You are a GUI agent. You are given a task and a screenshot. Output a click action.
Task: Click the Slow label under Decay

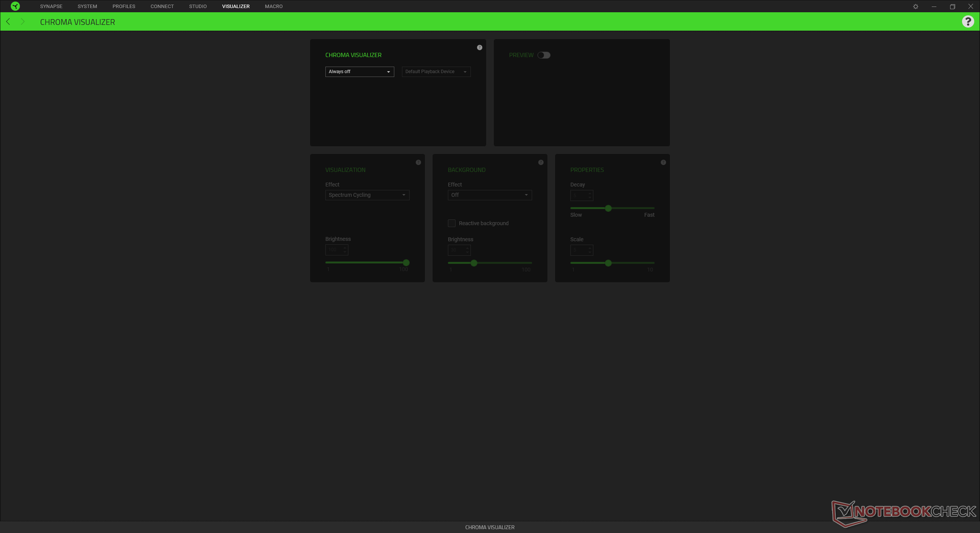click(x=576, y=215)
